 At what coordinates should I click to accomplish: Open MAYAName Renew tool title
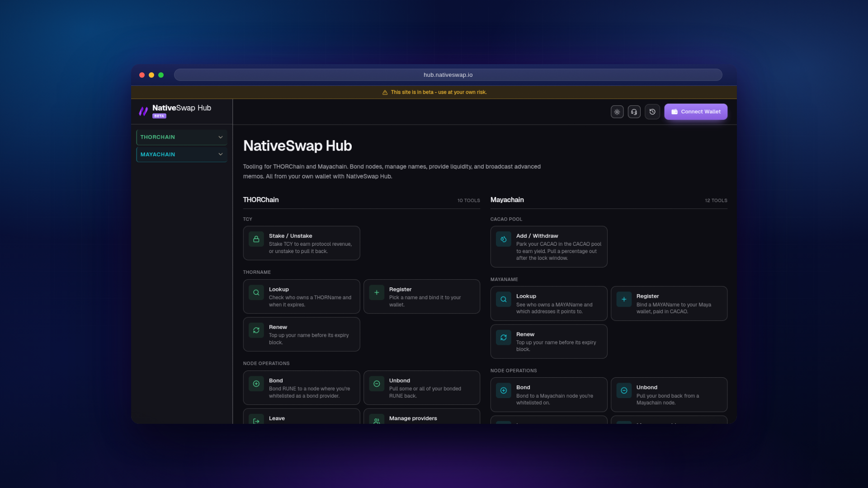525,334
